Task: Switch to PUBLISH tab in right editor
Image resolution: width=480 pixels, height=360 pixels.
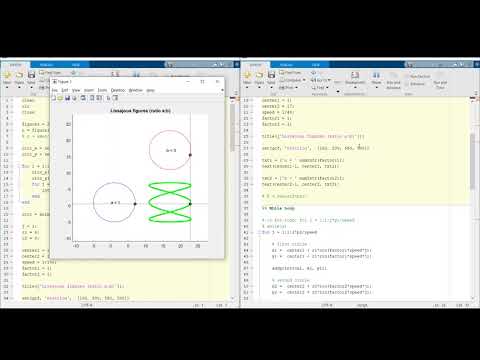Action: tap(286, 65)
